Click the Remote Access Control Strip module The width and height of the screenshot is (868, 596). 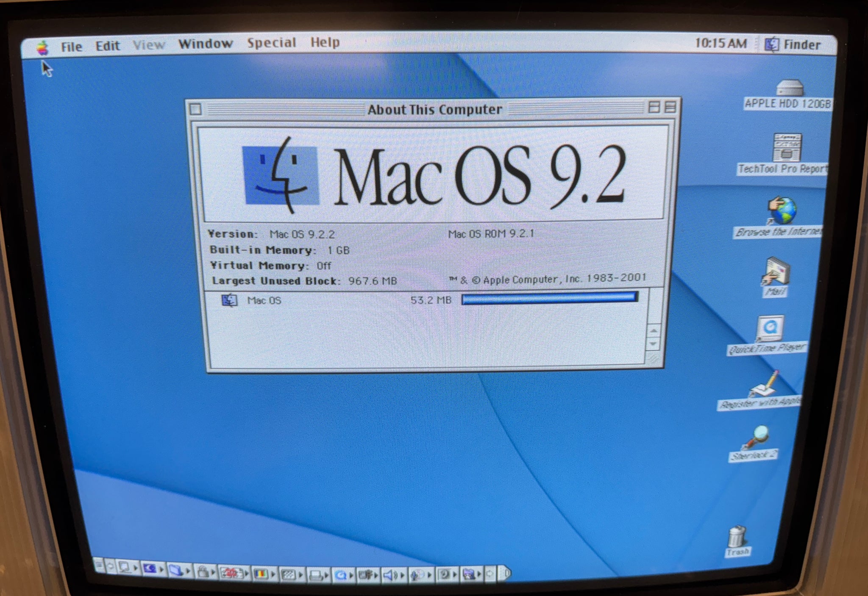[x=368, y=575]
